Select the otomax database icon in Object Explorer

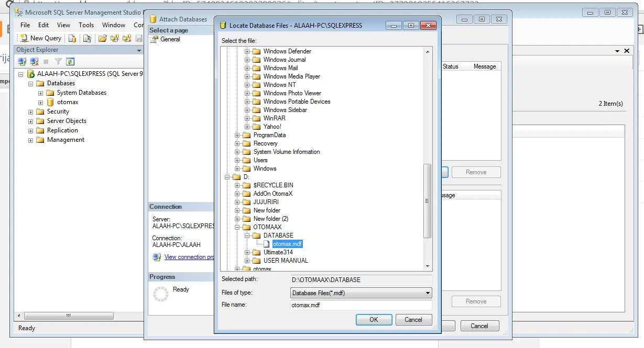click(x=50, y=102)
